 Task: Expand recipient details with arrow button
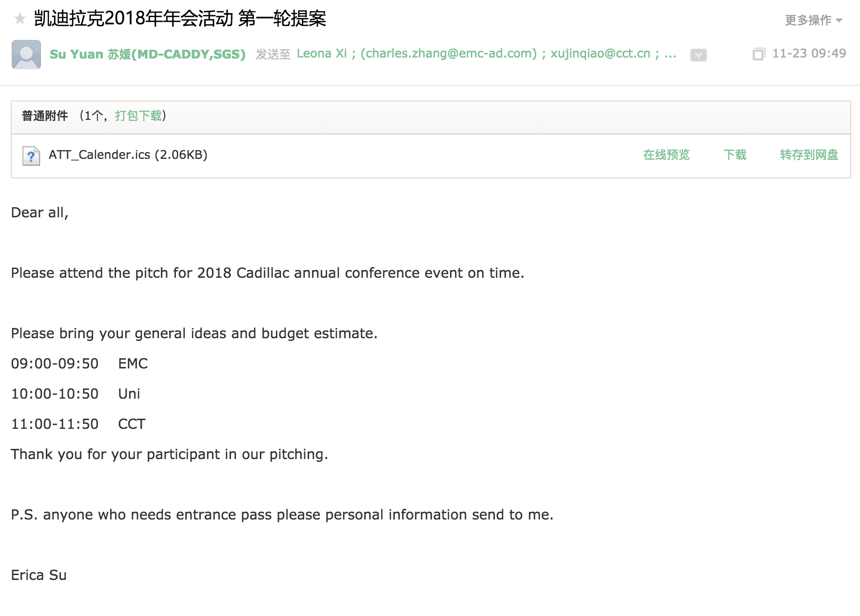(x=698, y=55)
